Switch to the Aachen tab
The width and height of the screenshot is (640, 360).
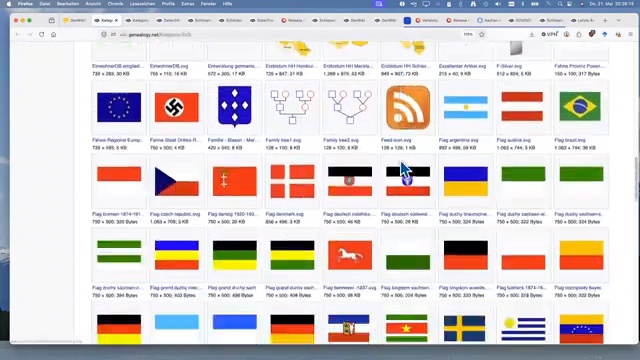tap(489, 20)
